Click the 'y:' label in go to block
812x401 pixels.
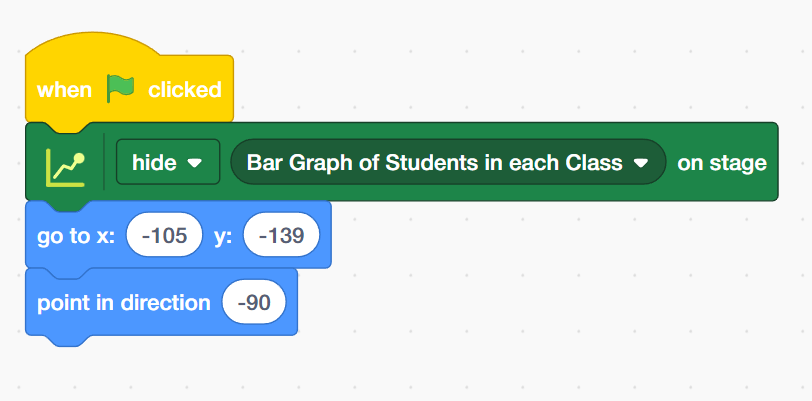tap(223, 237)
